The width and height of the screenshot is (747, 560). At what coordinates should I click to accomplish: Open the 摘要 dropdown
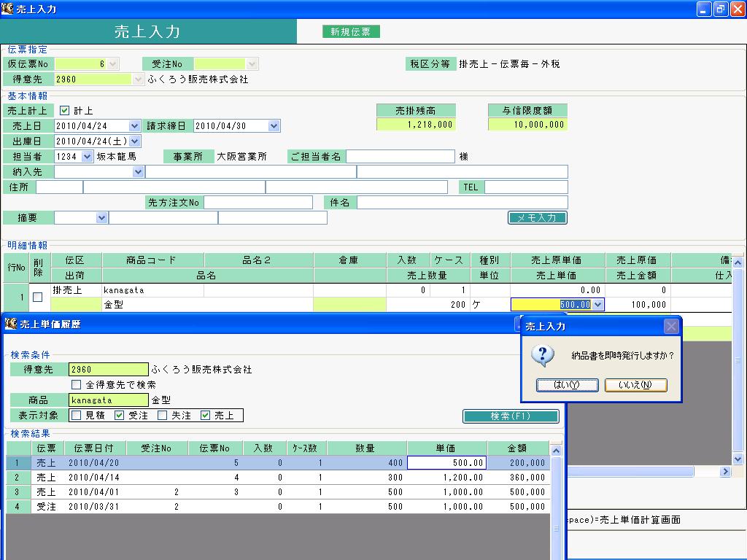(x=101, y=217)
